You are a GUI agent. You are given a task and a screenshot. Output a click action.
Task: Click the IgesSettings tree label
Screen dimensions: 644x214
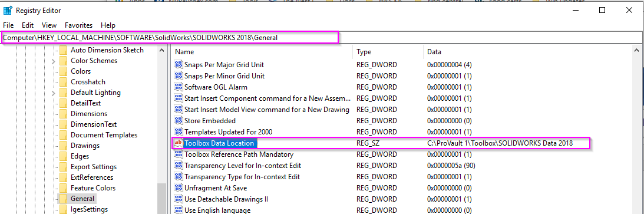(89, 209)
